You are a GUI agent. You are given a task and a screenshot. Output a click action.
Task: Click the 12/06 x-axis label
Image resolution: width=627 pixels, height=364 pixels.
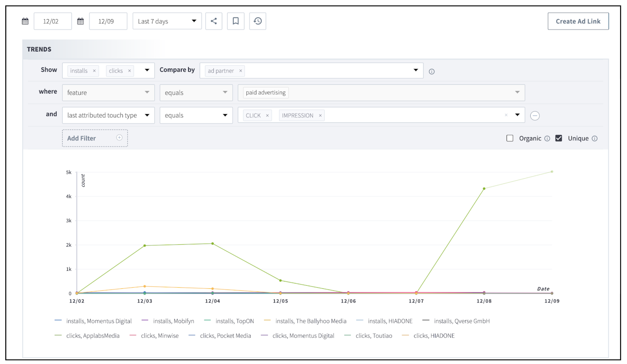pyautogui.click(x=348, y=301)
